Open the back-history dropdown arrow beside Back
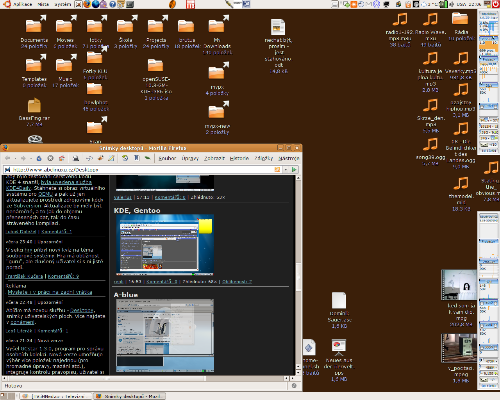This screenshot has height=400, width=500. [x=15, y=158]
